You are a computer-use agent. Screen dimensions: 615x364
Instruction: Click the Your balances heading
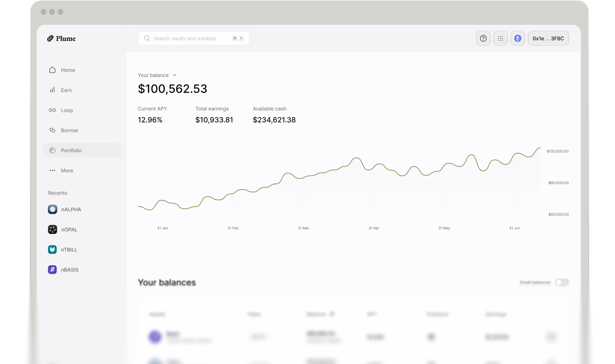point(167,282)
